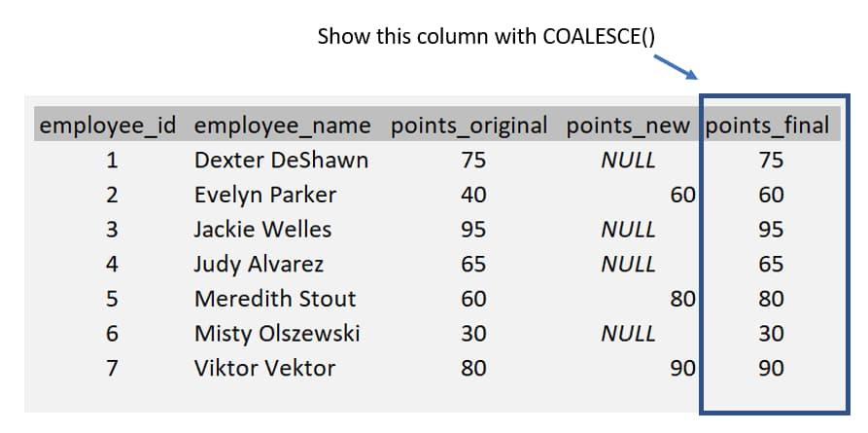Image resolution: width=868 pixels, height=433 pixels.
Task: Click employee_id 4 in the first column
Action: point(112,264)
